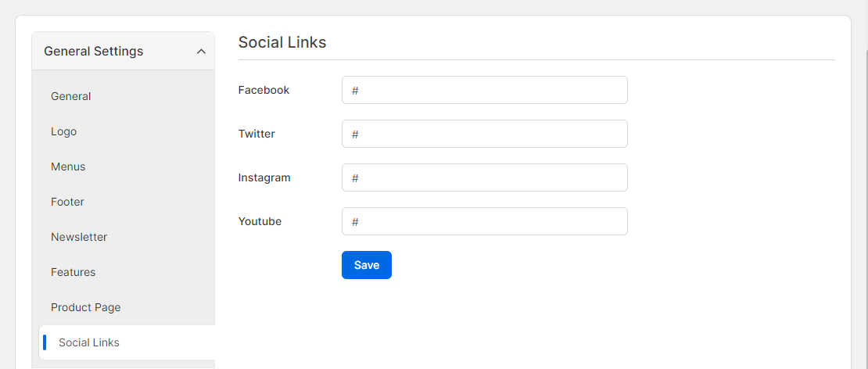Go to the Logo settings section

click(63, 131)
